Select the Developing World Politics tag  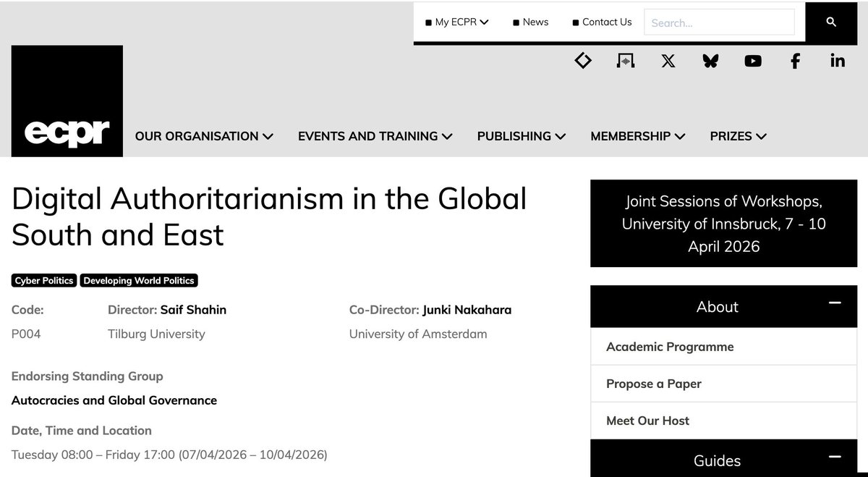pos(138,280)
